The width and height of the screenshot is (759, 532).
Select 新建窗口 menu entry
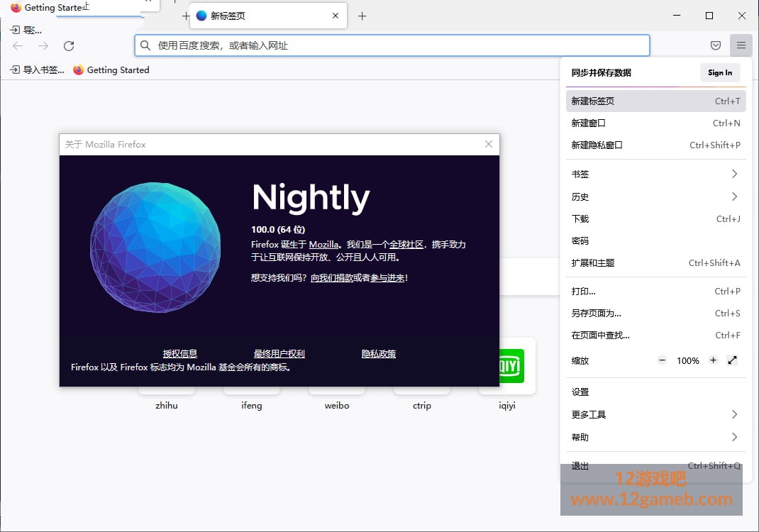655,123
